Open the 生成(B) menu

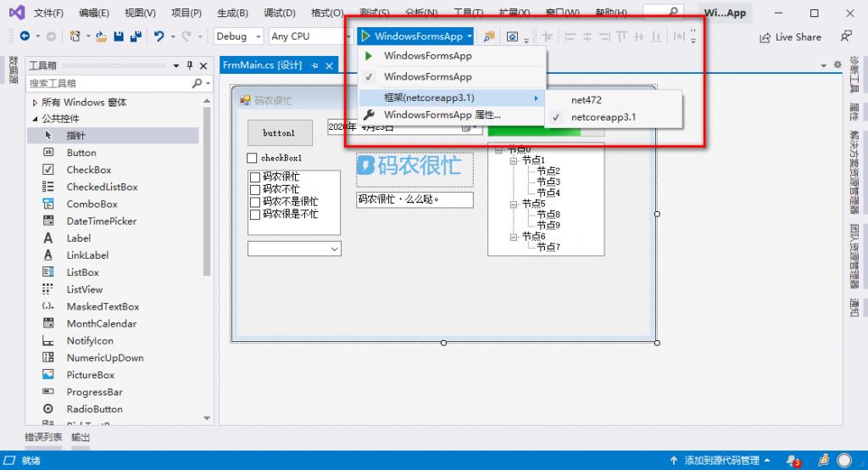pos(232,13)
